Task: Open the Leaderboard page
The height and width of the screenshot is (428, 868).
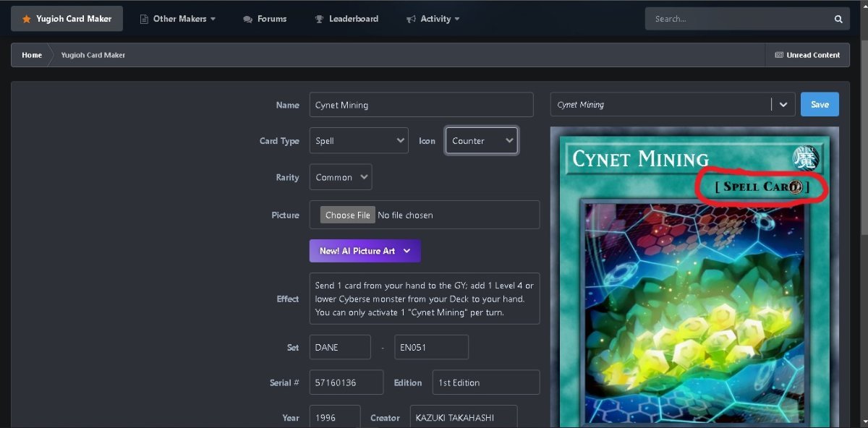Action: point(346,19)
